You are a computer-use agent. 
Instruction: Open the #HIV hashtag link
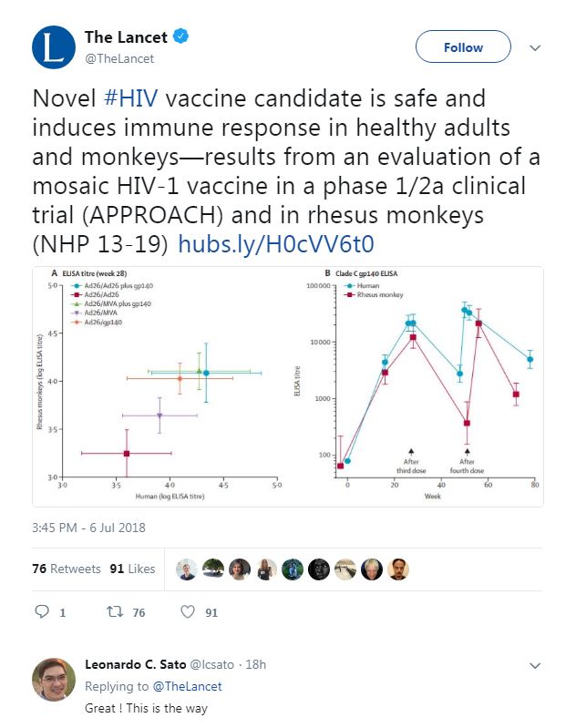(131, 98)
